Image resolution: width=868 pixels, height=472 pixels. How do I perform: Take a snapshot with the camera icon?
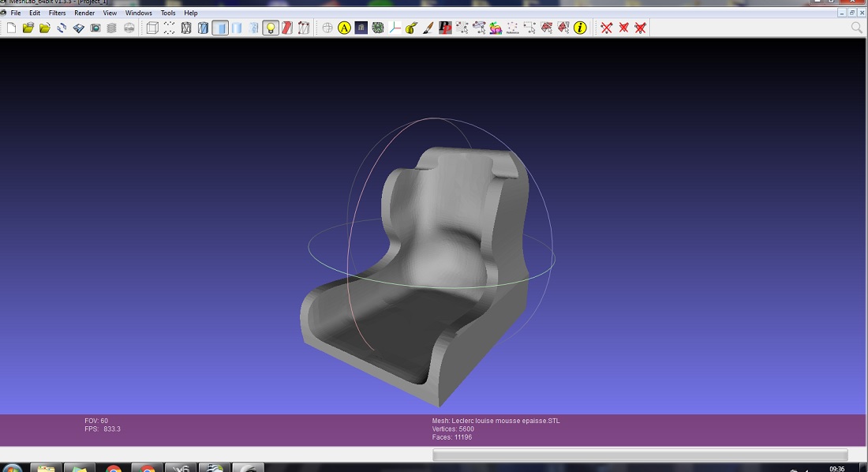pos(95,28)
